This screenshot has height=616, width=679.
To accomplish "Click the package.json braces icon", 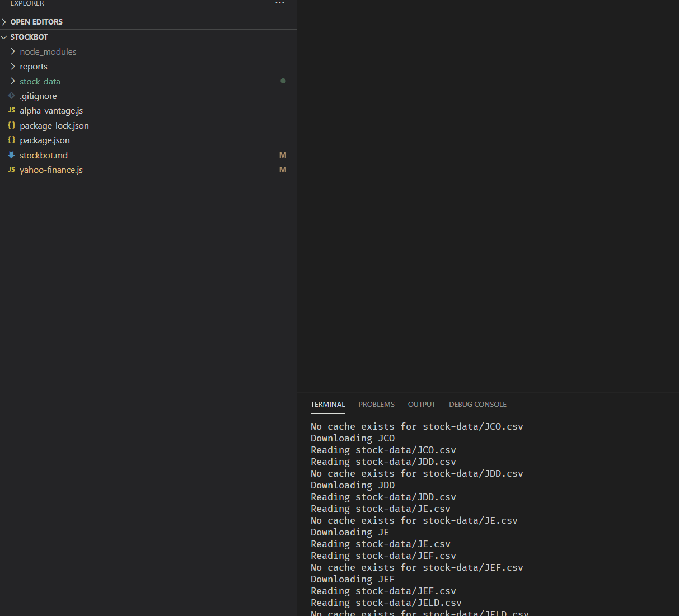I will click(x=11, y=140).
